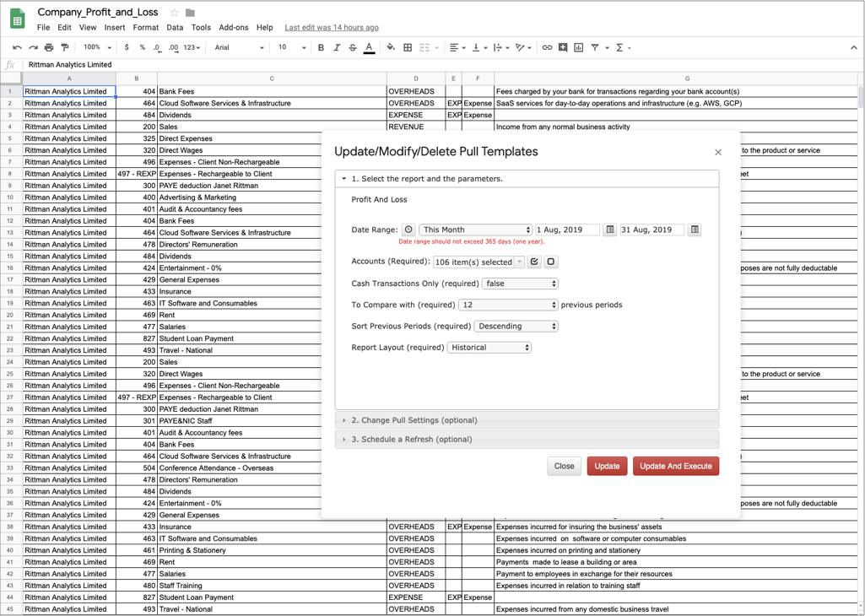This screenshot has height=616, width=865.
Task: Open the Sort Previous Periods dropdown
Action: [x=516, y=327]
